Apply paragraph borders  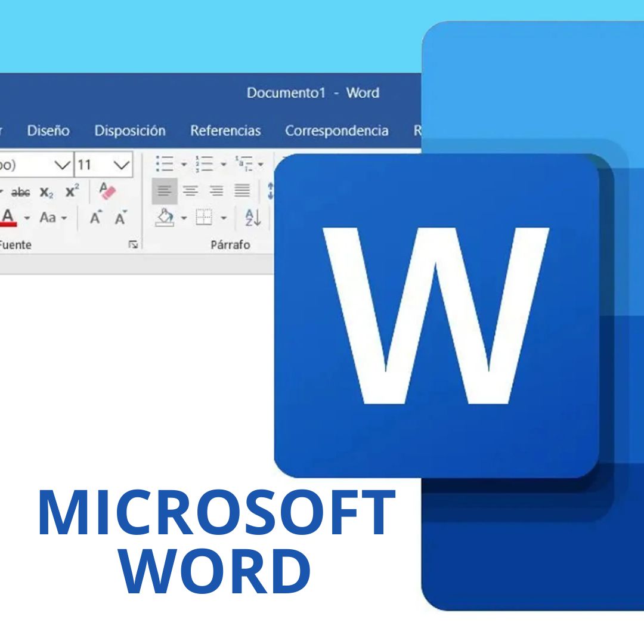click(204, 217)
